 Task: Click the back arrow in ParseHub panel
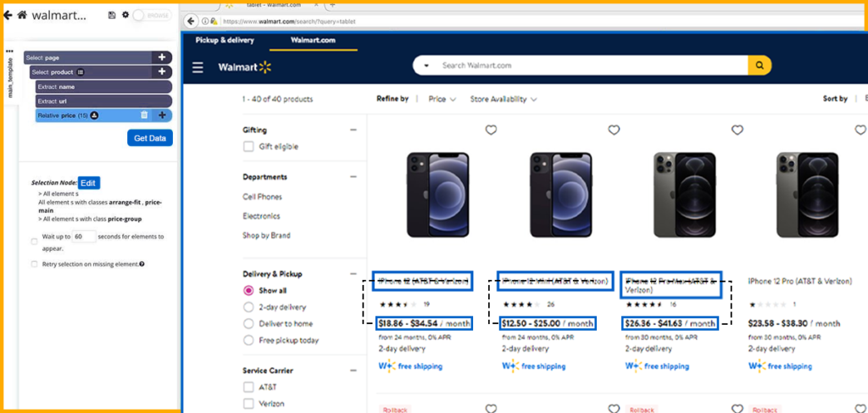pos(8,15)
